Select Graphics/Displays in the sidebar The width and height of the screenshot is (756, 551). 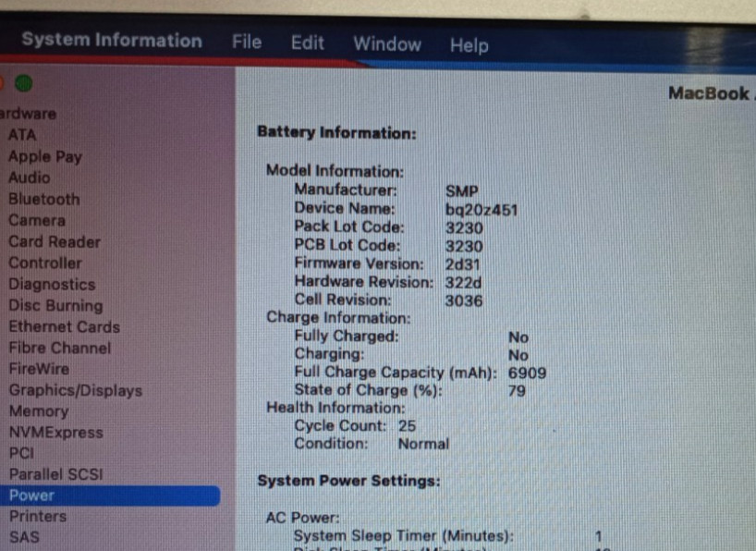[x=76, y=390]
